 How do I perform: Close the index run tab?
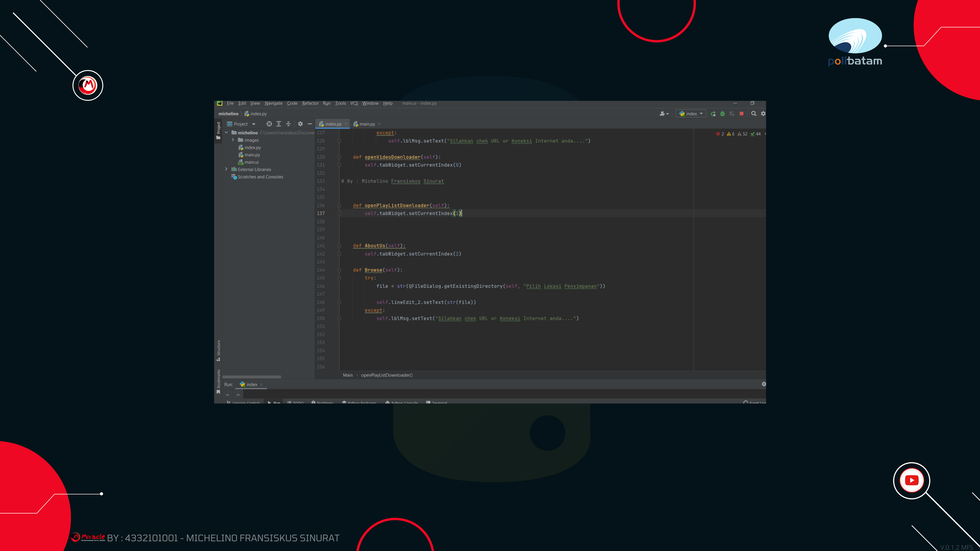pyautogui.click(x=261, y=384)
